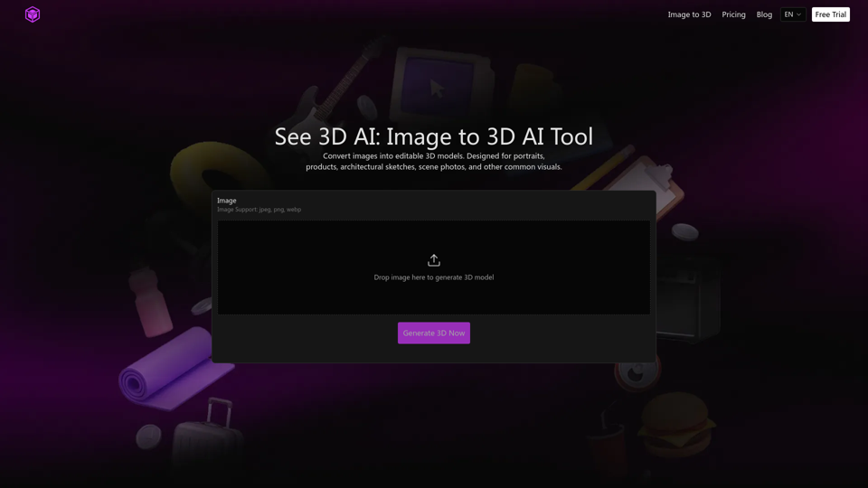Open the Blog nav link

pyautogui.click(x=764, y=14)
